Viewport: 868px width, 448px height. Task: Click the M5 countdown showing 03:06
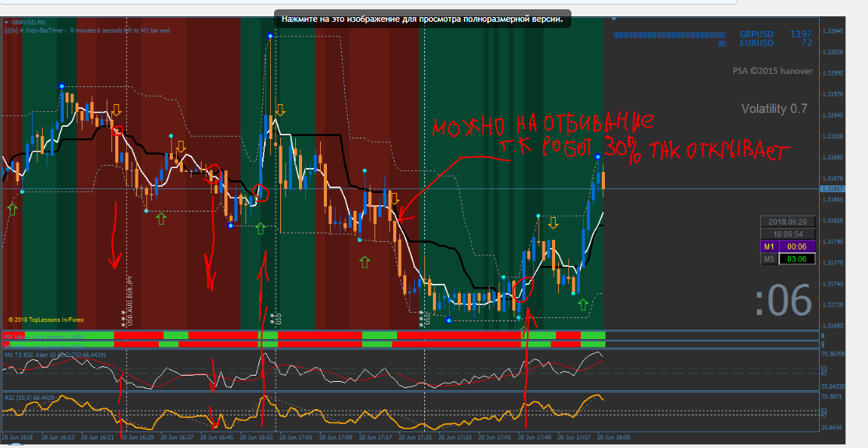click(x=796, y=259)
